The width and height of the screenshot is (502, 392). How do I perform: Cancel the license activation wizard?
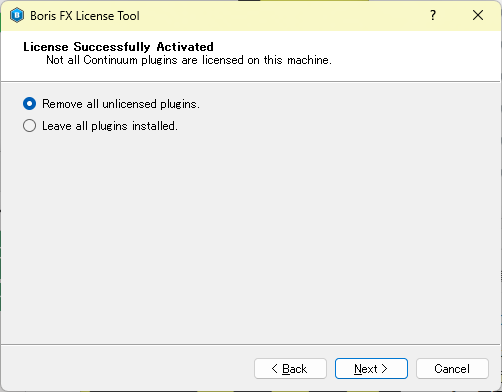point(452,369)
